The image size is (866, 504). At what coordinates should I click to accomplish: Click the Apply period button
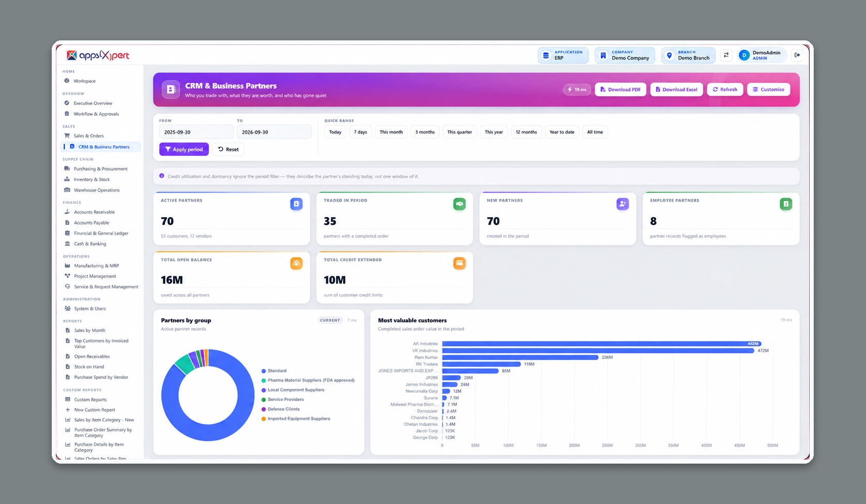[184, 149]
